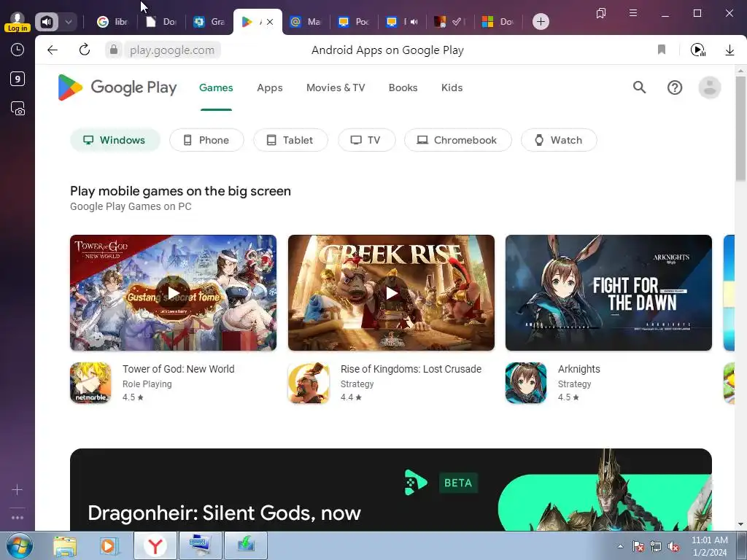
Task: Click the Google Play logo
Action: [x=117, y=87]
